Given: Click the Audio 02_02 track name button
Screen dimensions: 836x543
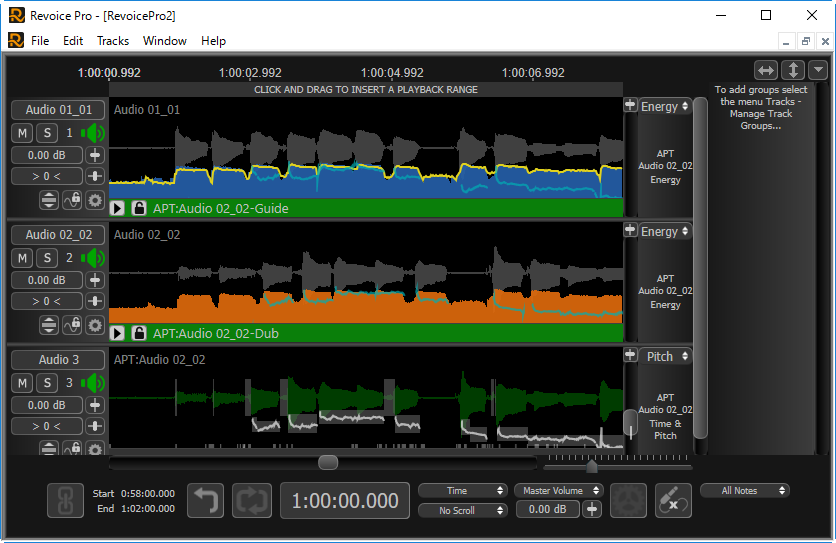Looking at the screenshot, I should (x=59, y=235).
